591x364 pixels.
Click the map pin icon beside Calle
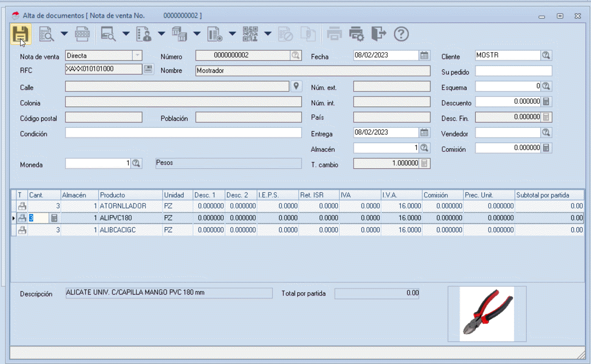[296, 86]
